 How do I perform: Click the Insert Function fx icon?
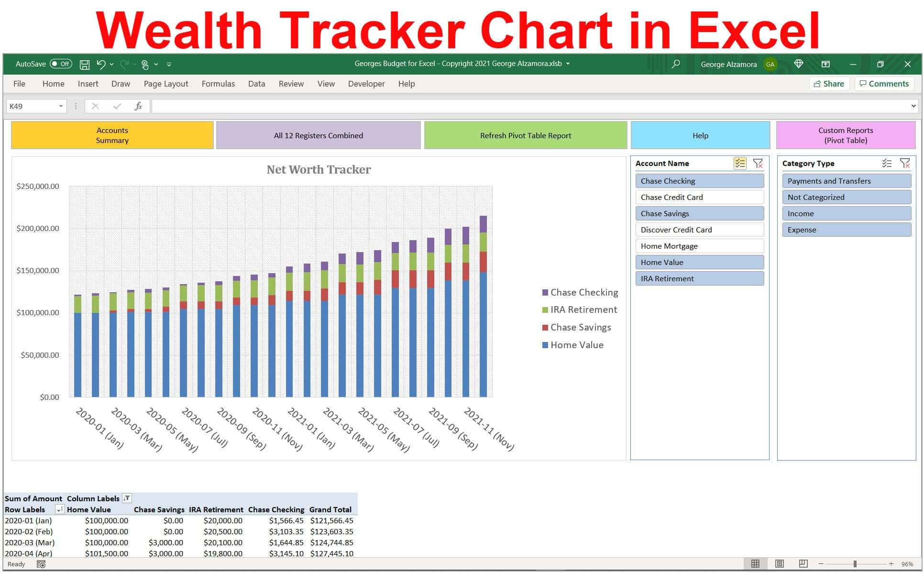click(138, 106)
